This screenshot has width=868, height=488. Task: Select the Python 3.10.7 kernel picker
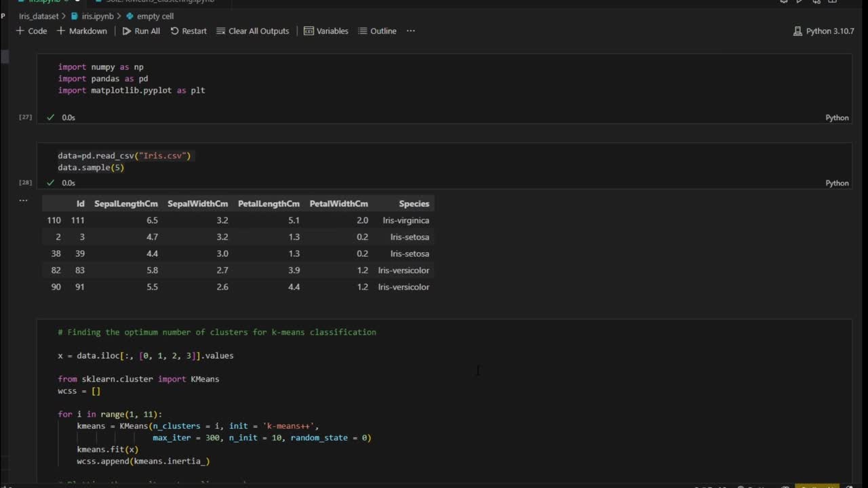[823, 31]
